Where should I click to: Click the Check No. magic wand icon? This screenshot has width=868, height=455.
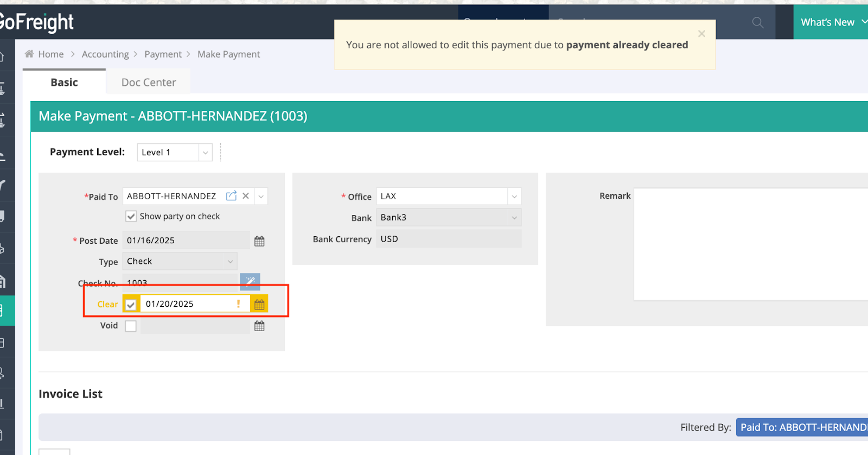(250, 281)
